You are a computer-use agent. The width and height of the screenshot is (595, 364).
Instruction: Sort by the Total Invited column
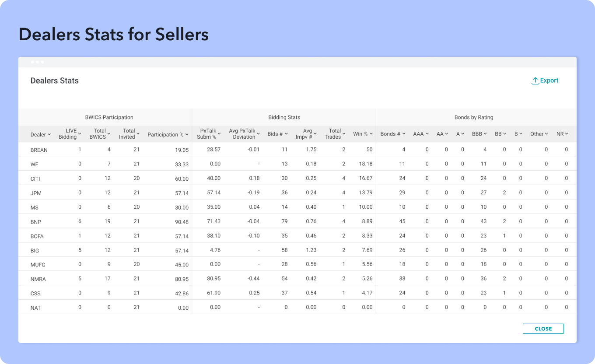click(x=138, y=134)
